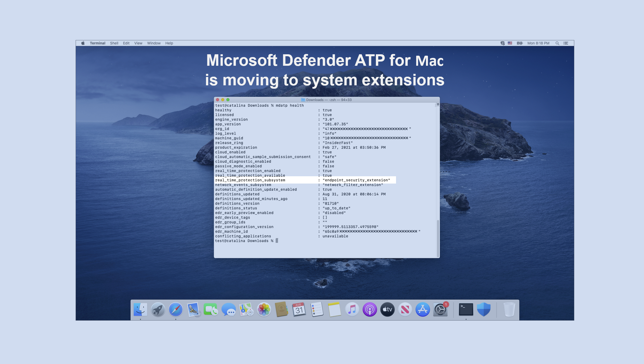644x364 pixels.
Task: Launch App Store from dock
Action: tap(423, 309)
